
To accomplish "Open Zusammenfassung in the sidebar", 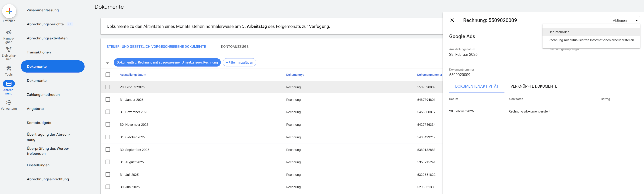I will point(43,10).
